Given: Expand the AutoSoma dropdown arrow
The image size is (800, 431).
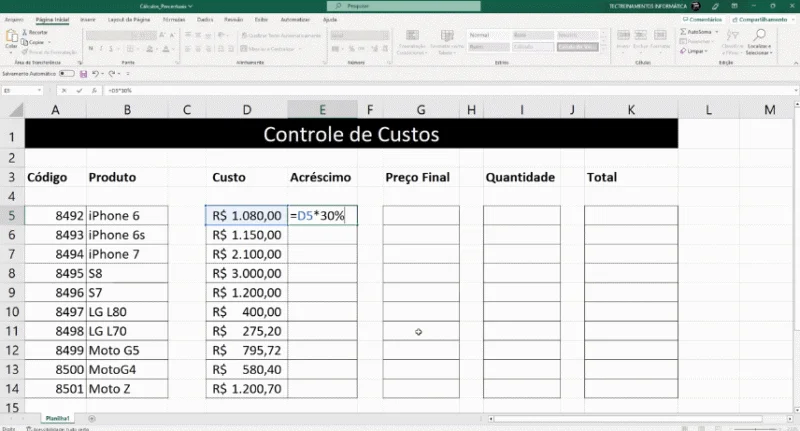Looking at the screenshot, I should (x=717, y=32).
